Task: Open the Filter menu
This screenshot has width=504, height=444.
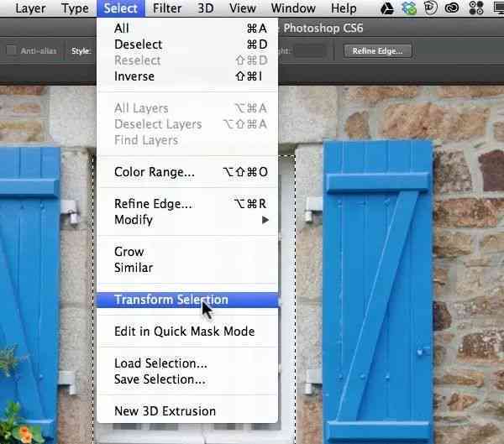Action: click(x=167, y=8)
